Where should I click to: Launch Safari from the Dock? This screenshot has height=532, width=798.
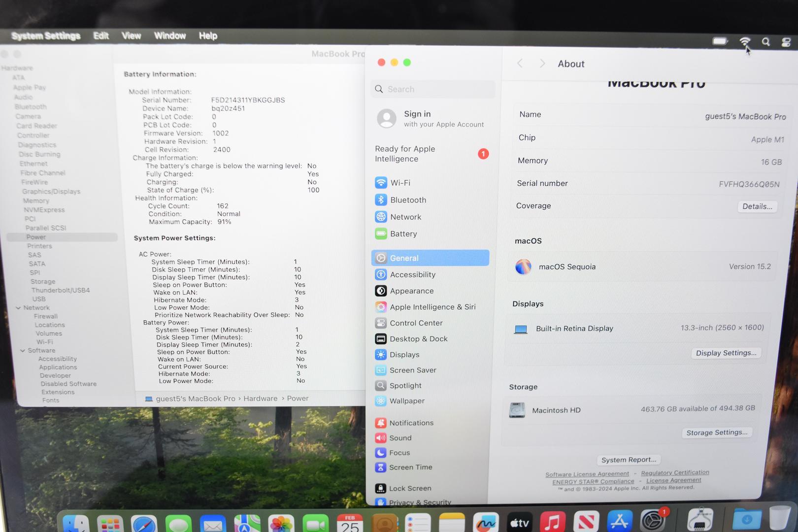(x=144, y=524)
